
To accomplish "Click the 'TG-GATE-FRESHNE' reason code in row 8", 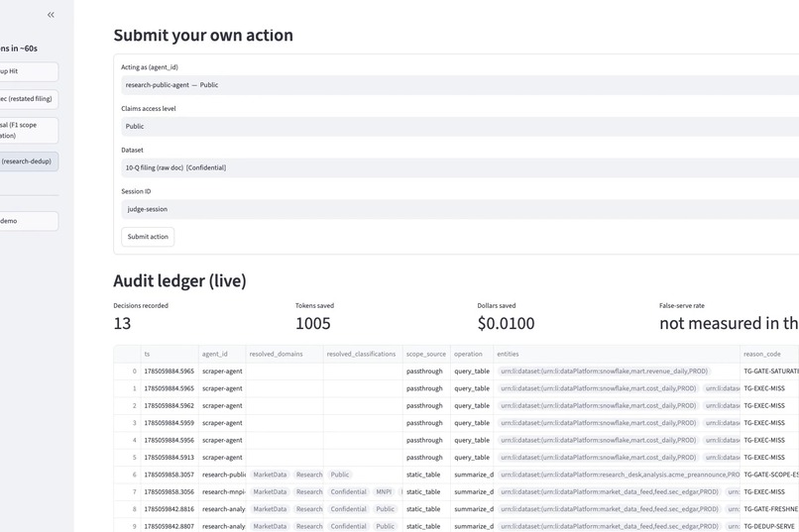I will (x=771, y=509).
